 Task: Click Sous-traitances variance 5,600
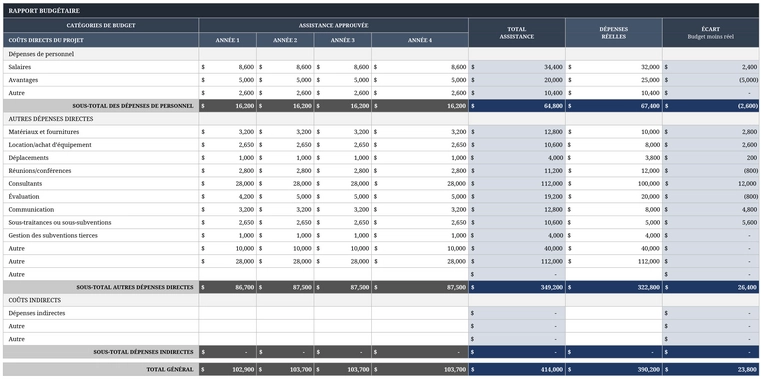pos(710,222)
